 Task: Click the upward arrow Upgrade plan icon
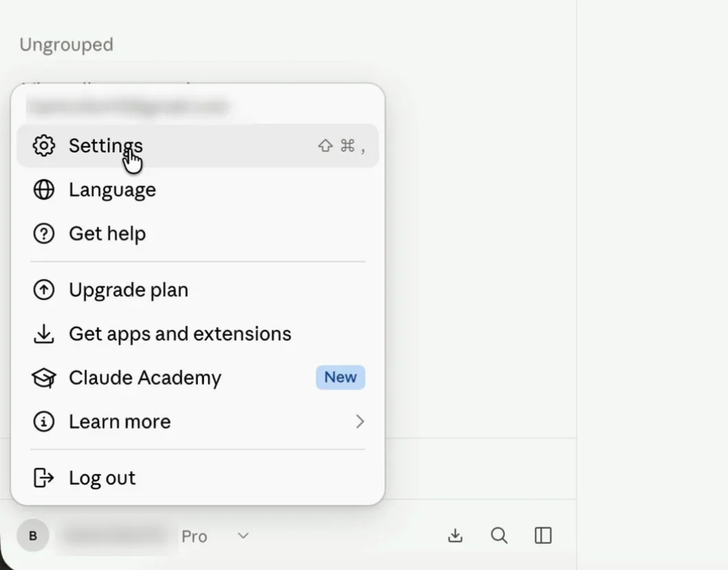[44, 290]
